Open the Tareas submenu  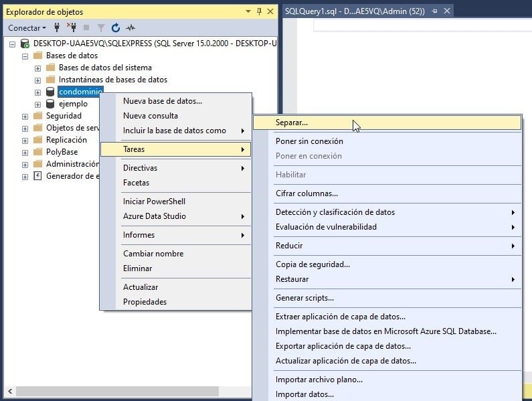(x=176, y=149)
